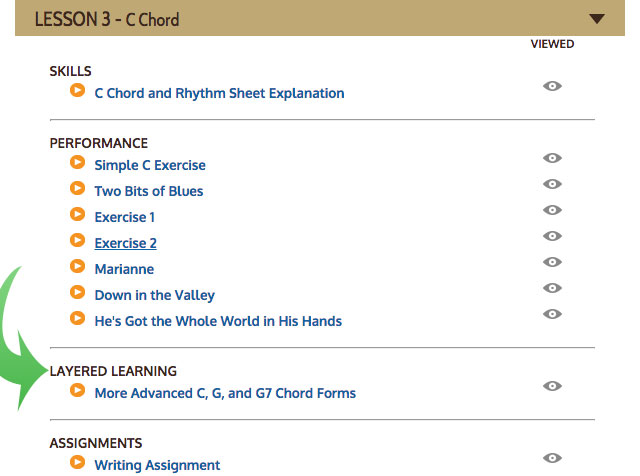The image size is (640, 476).
Task: Click play icon next to Writing Assignment
Action: pyautogui.click(x=77, y=463)
